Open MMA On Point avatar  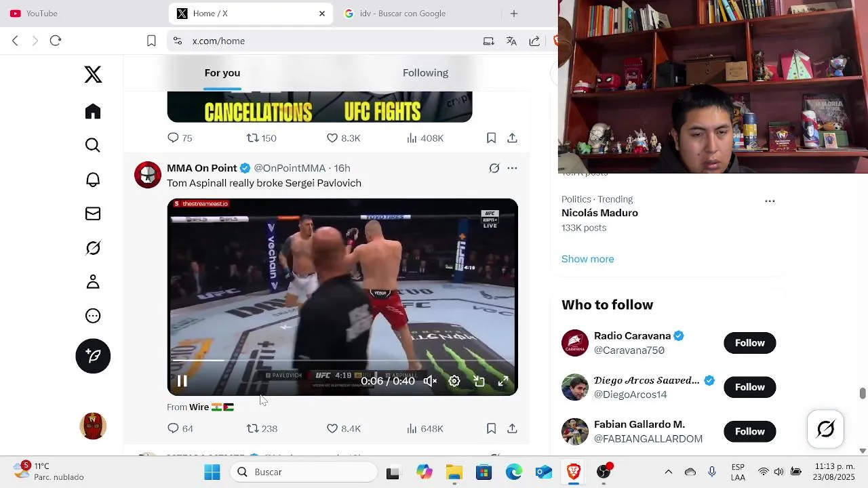[148, 175]
